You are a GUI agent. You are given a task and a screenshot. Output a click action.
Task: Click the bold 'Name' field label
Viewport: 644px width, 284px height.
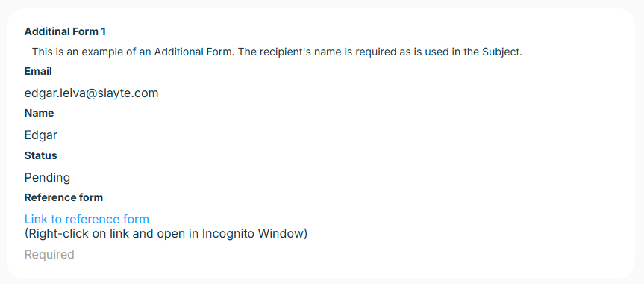point(39,113)
